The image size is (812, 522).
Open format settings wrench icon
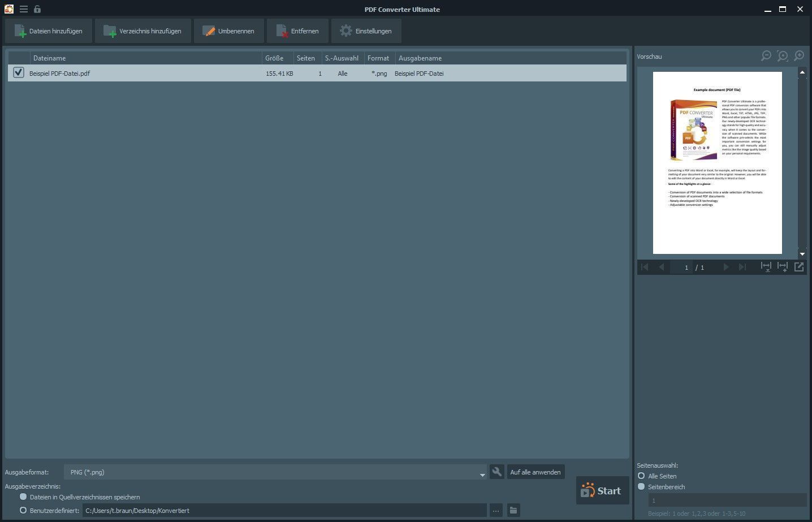pos(496,472)
